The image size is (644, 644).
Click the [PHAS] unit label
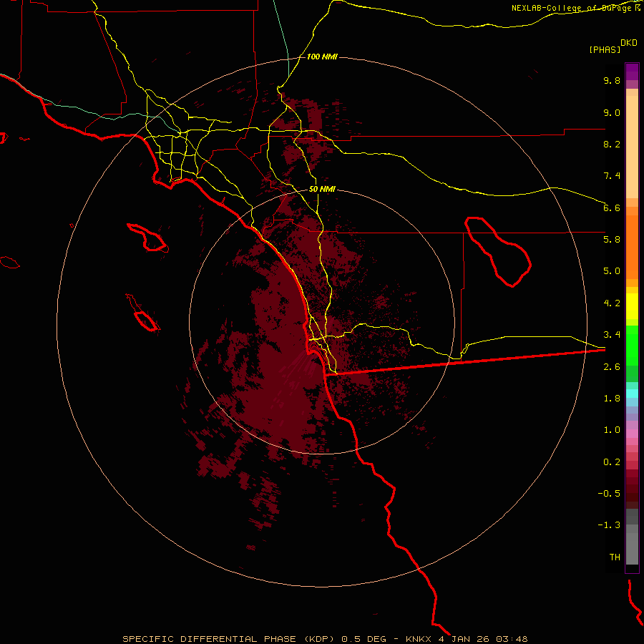tap(605, 49)
